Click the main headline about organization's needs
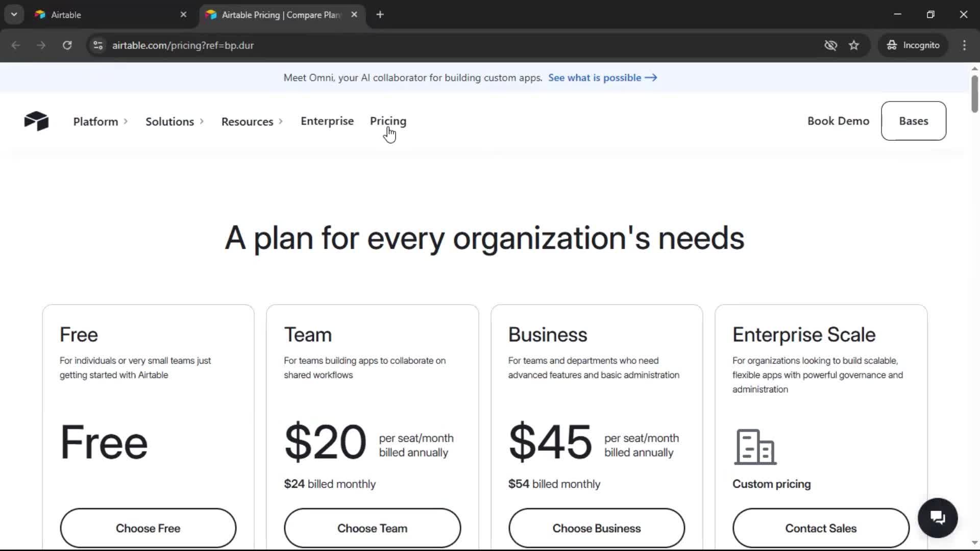 484,238
